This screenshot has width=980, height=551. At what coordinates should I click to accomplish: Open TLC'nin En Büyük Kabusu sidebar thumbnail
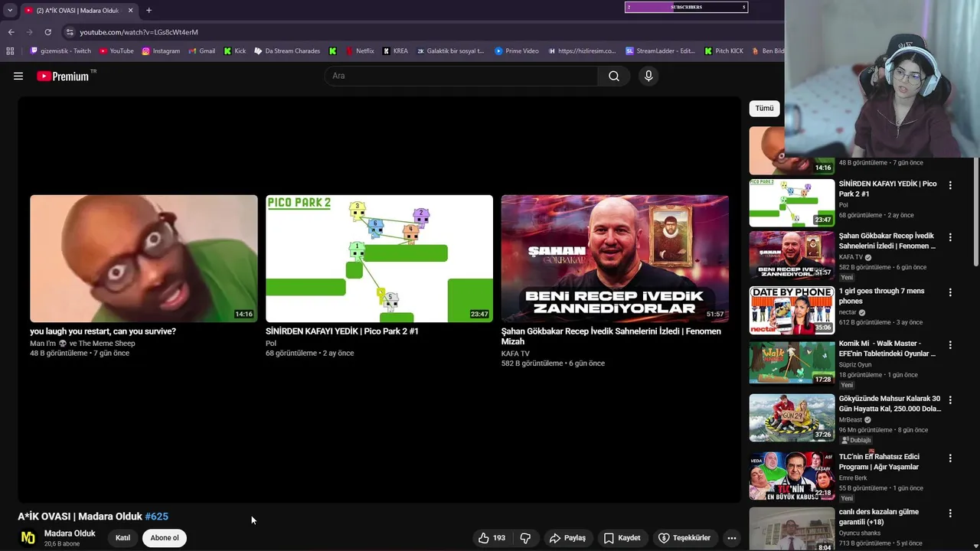click(792, 476)
